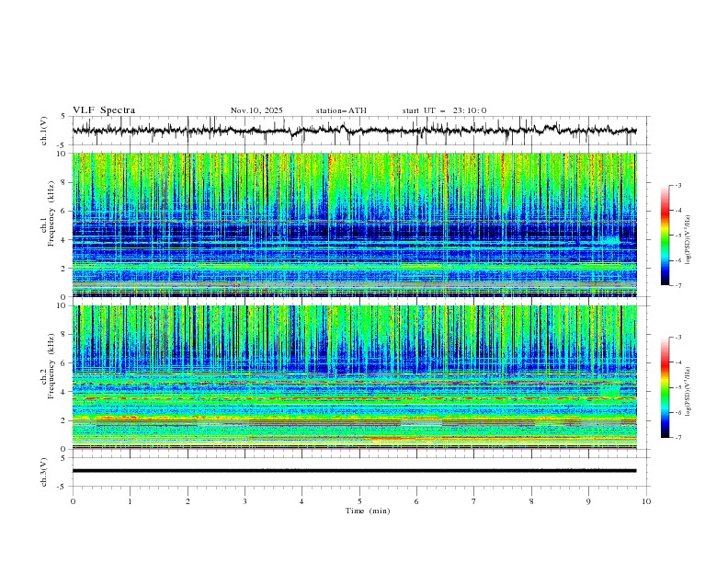The height and width of the screenshot is (563, 728).
Task: Click the 'start UT = 23:10:0' label
Action: [444, 110]
